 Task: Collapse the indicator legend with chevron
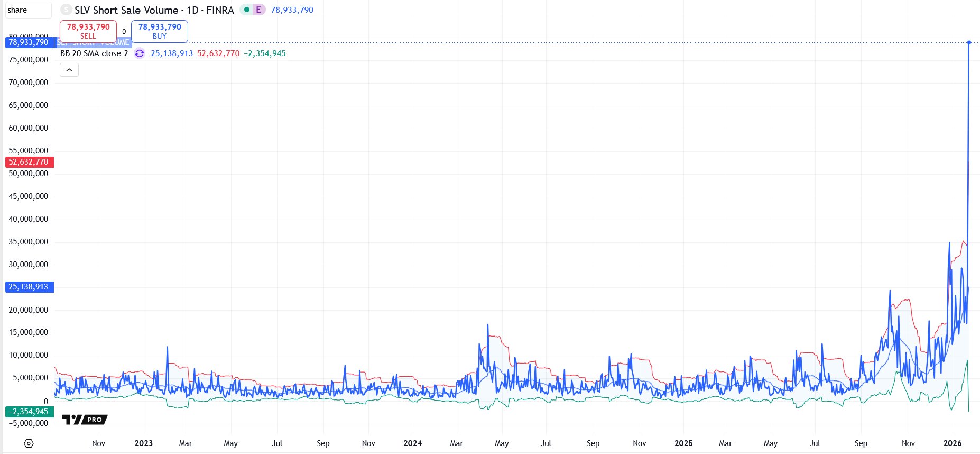click(x=69, y=70)
